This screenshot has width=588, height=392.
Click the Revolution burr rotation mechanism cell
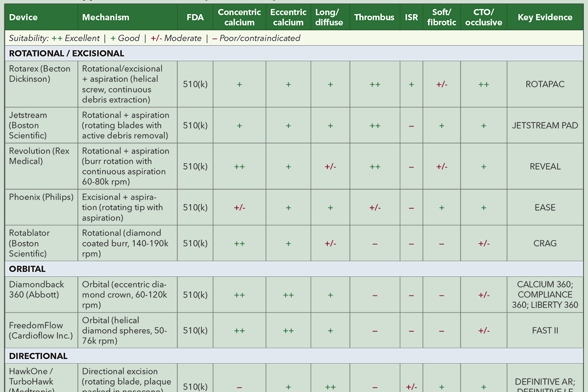pos(127,167)
